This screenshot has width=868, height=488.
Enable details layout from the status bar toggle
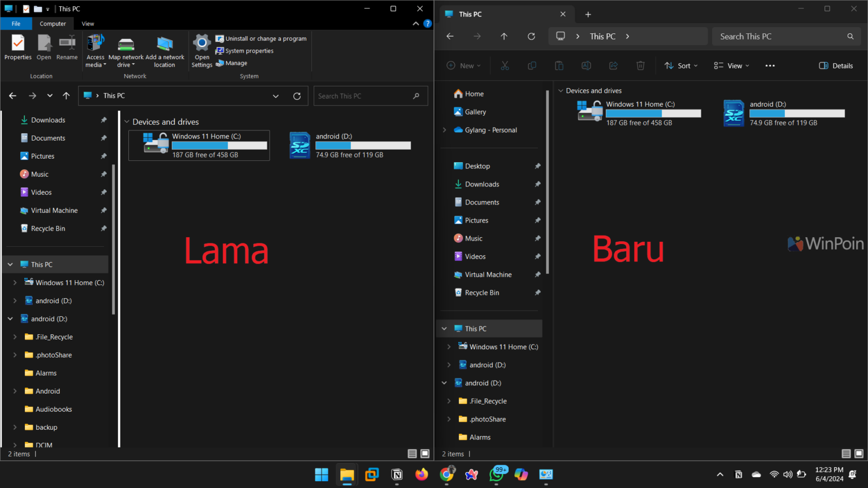pos(412,454)
